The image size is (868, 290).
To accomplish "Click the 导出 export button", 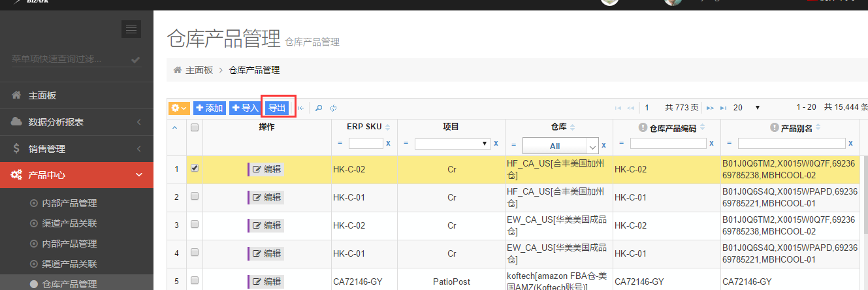I will coord(278,108).
